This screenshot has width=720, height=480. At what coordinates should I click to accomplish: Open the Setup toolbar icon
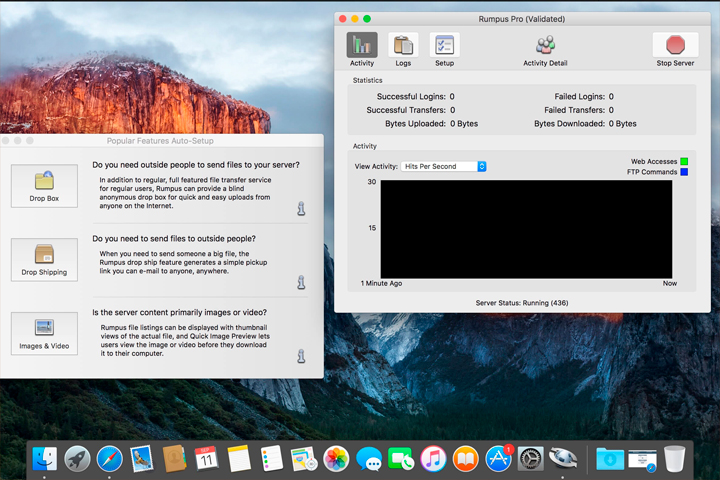click(x=444, y=50)
